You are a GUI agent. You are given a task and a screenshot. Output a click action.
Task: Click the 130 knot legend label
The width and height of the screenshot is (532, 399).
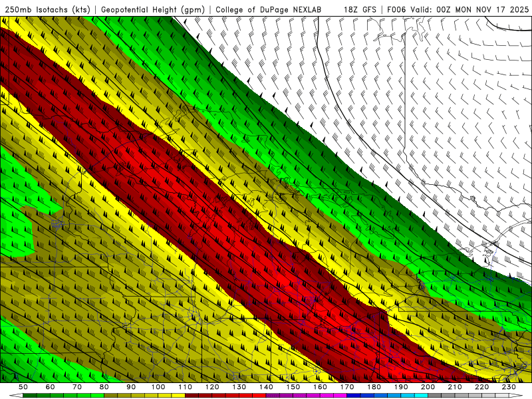239,387
